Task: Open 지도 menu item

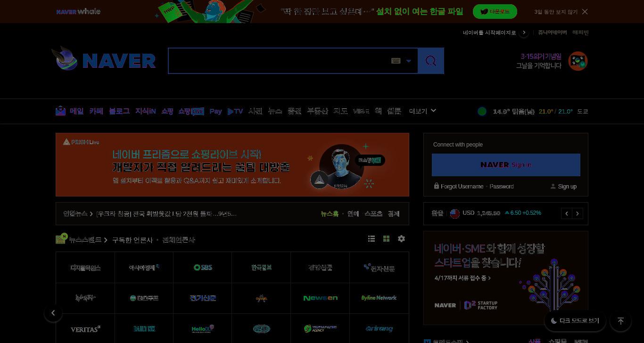Action: pos(340,111)
